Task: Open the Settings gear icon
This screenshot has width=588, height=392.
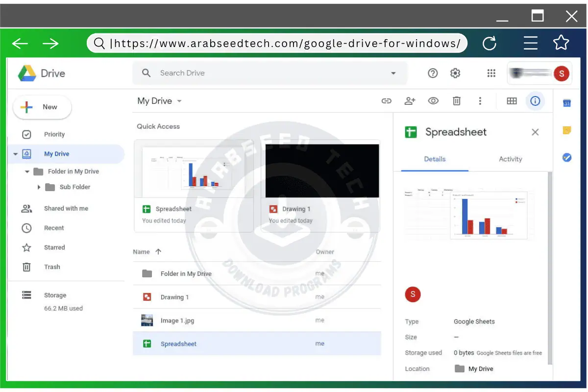Action: (455, 73)
